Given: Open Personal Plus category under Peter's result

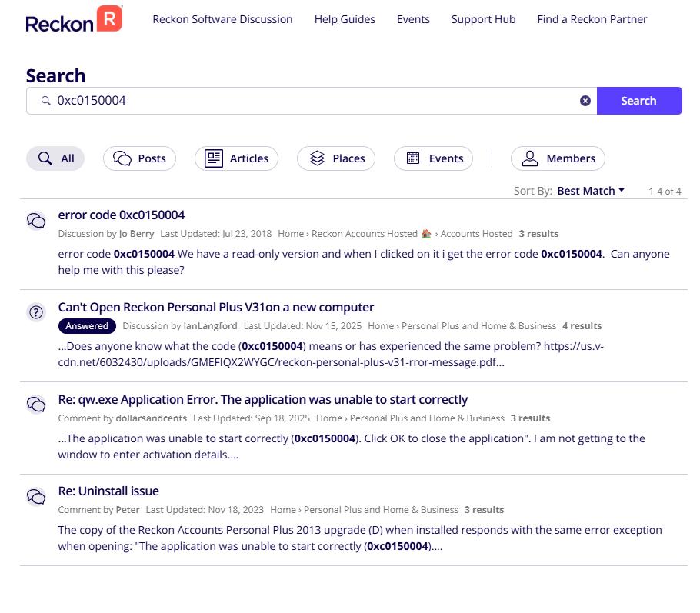Looking at the screenshot, I should click(x=382, y=510).
